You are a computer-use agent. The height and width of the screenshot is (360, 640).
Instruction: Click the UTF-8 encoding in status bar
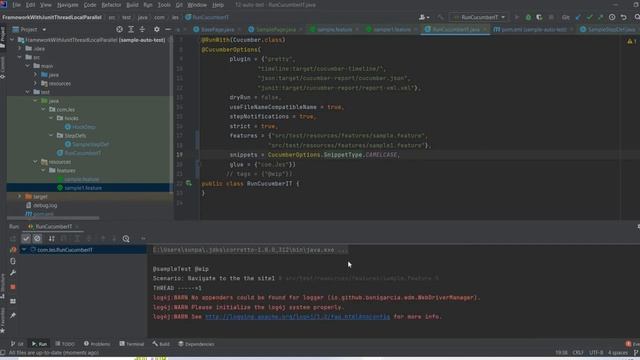pos(596,353)
